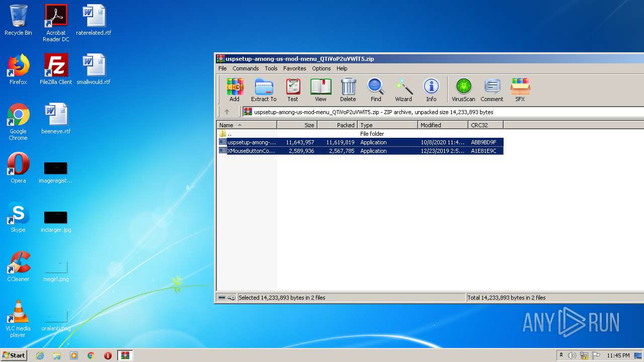
Task: Go up one folder level arrow
Action: 227,112
